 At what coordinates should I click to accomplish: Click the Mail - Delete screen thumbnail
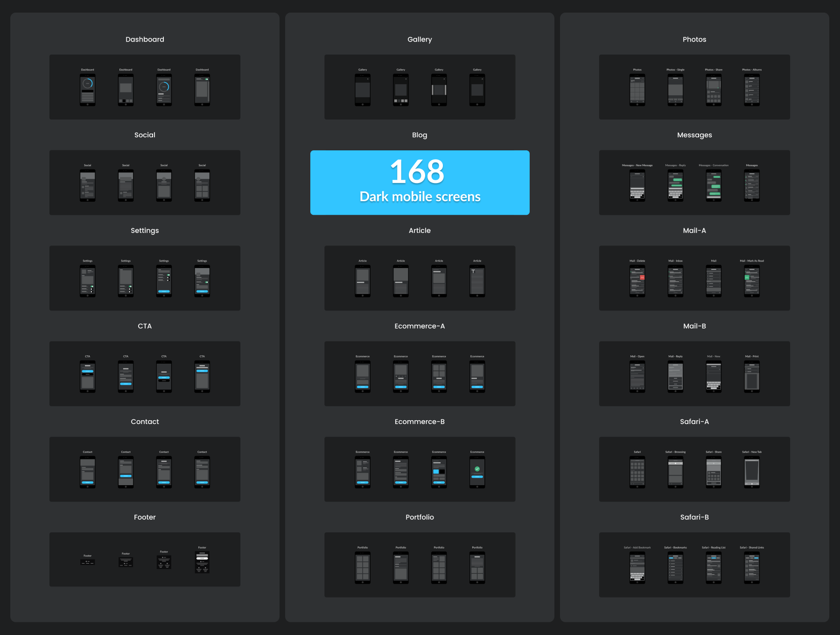637,281
